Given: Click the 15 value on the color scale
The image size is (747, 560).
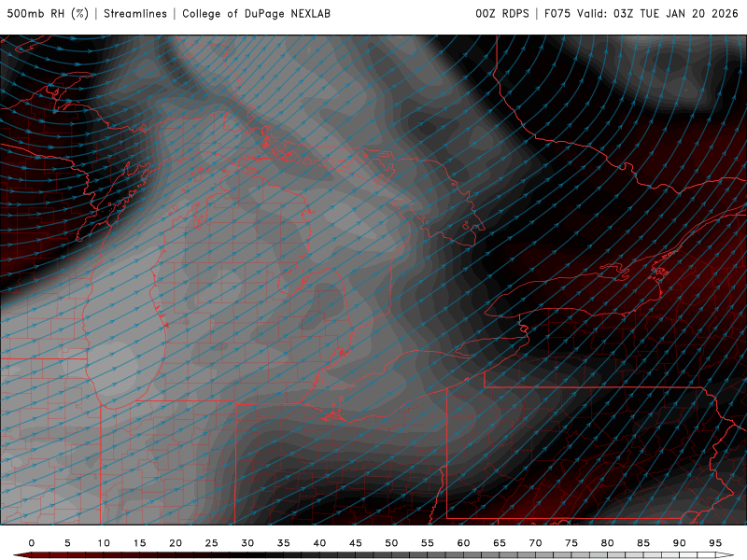Looking at the screenshot, I should click(139, 543).
